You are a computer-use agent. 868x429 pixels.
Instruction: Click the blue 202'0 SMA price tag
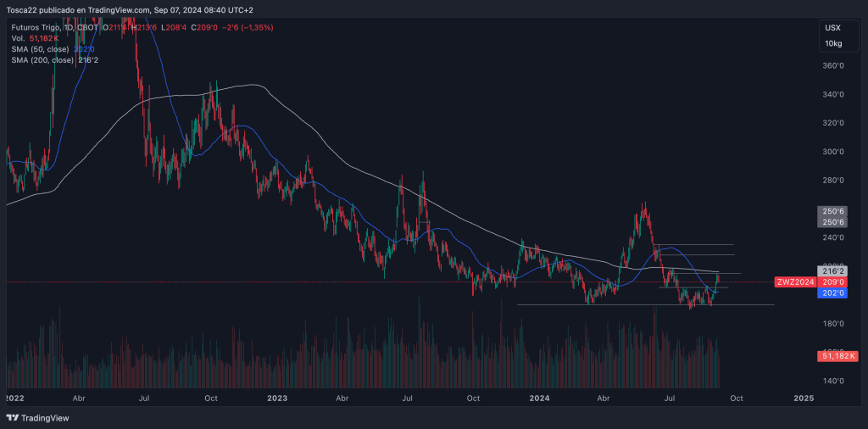(x=833, y=292)
